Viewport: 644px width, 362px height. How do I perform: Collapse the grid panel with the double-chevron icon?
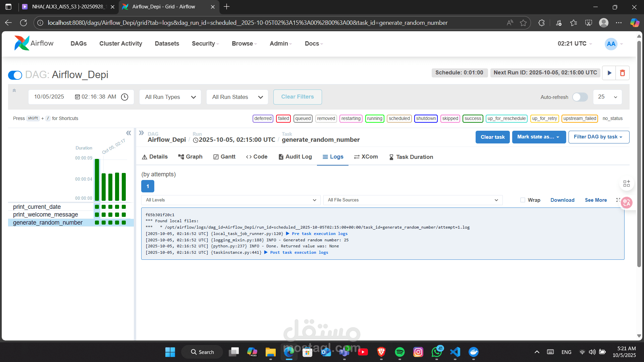(x=128, y=133)
